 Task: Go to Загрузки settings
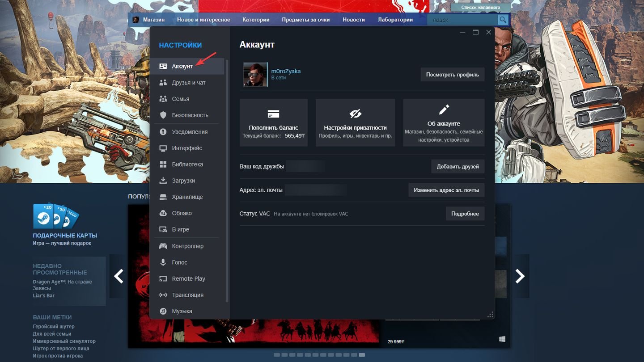(187, 181)
